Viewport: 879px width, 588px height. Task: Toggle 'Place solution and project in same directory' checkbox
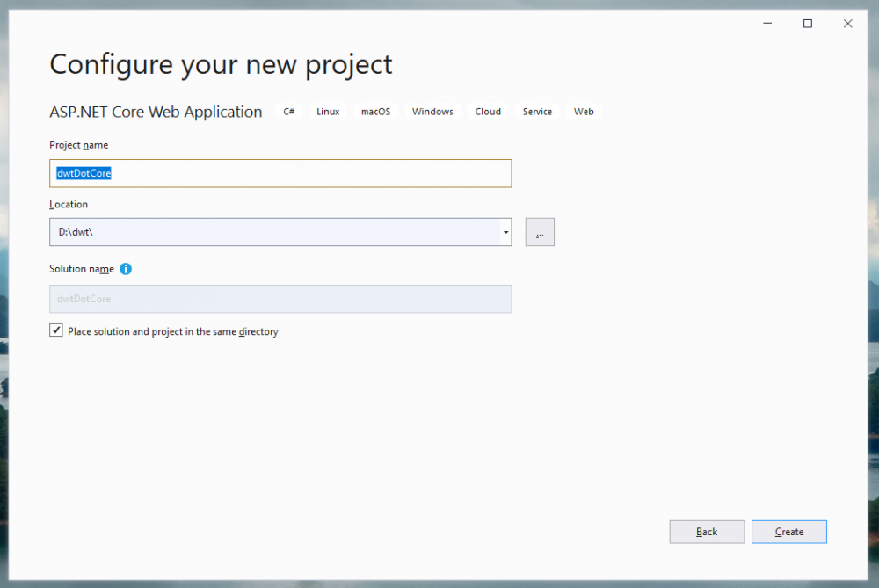point(57,331)
